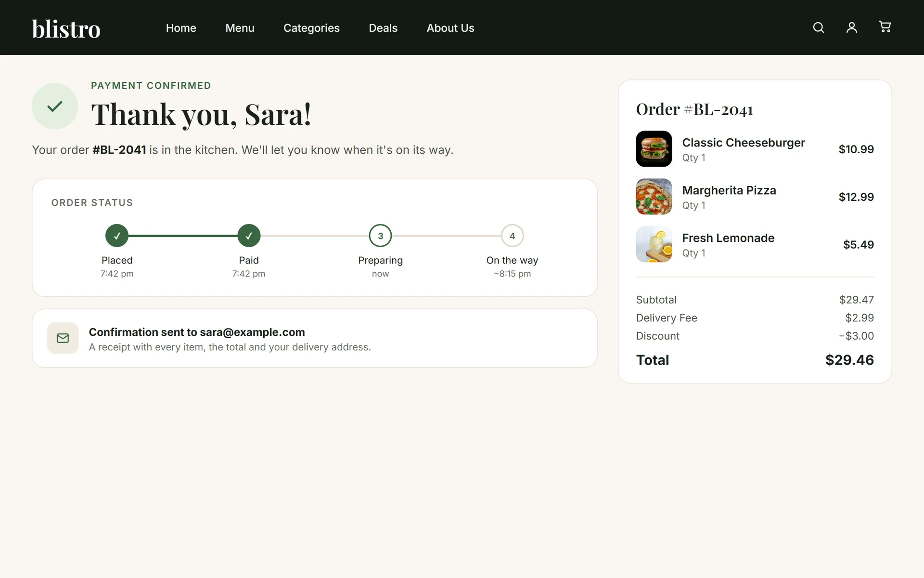Click the receipt description line
The image size is (924, 578).
pyautogui.click(x=230, y=347)
